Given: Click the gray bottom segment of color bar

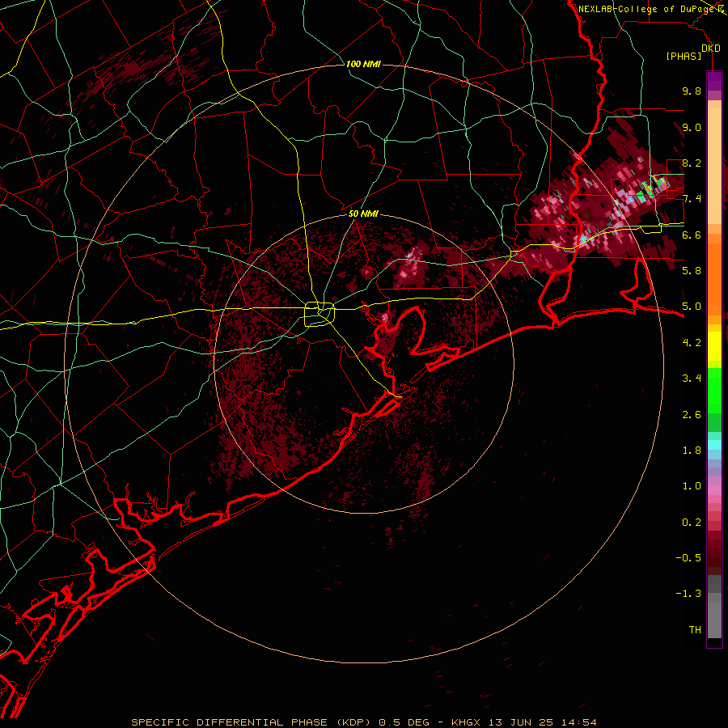Looking at the screenshot, I should point(714,617).
